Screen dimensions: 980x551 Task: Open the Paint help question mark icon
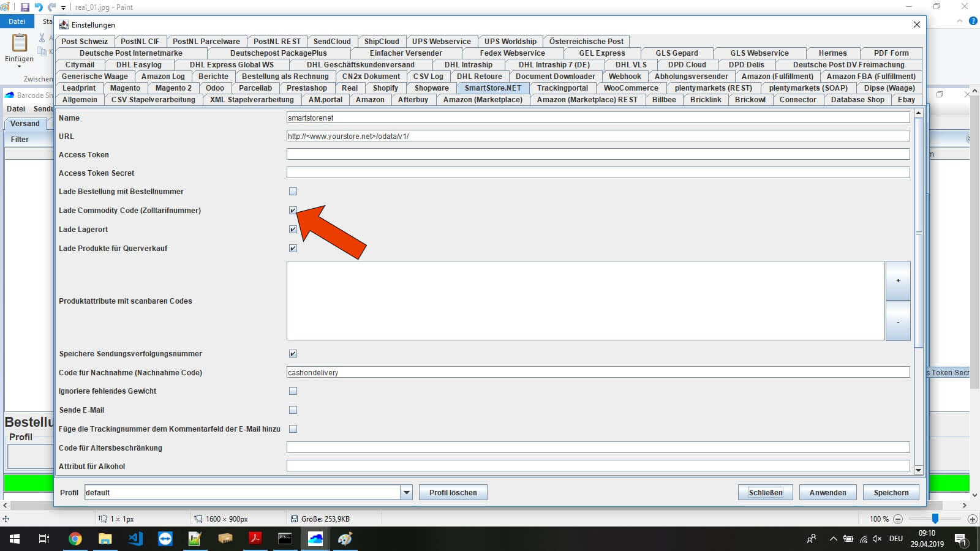click(x=973, y=21)
